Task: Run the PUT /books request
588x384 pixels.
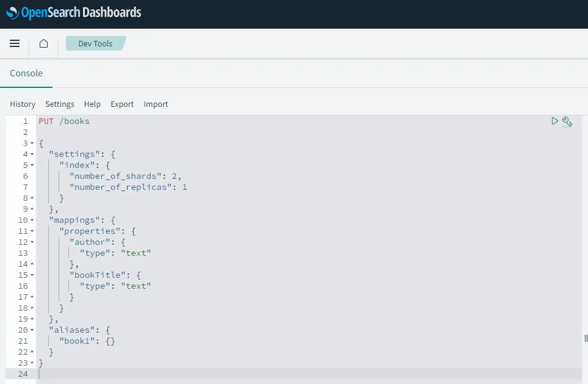Action: pos(554,121)
